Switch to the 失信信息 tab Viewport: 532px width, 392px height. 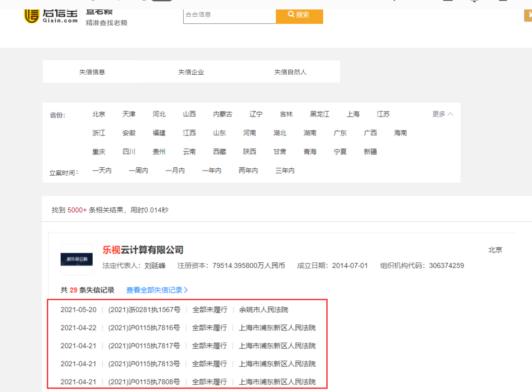tap(92, 72)
